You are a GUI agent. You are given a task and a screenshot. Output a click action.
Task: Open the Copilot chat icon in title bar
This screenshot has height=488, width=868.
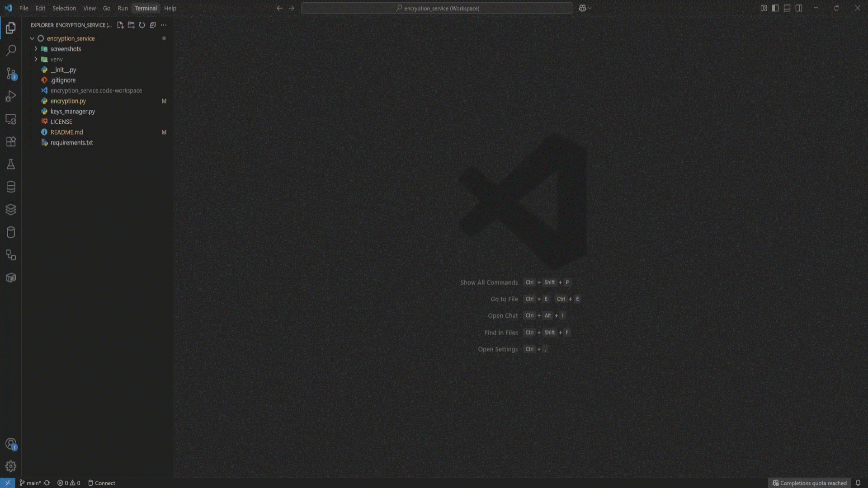(x=582, y=8)
